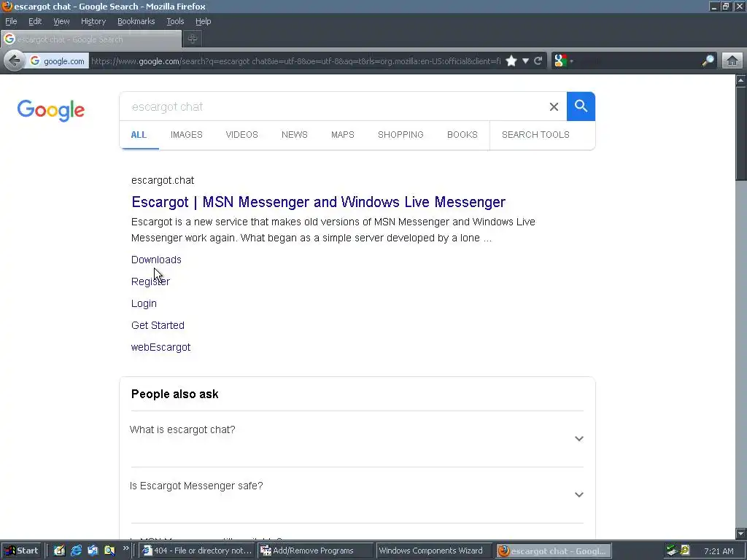Open the Tools menu

tap(175, 21)
